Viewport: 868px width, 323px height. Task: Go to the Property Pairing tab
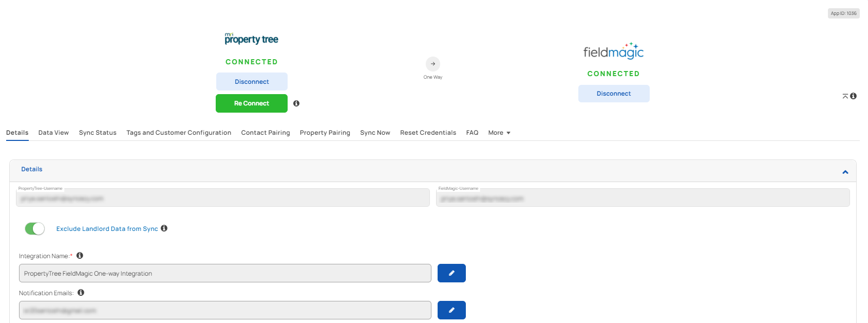point(325,133)
